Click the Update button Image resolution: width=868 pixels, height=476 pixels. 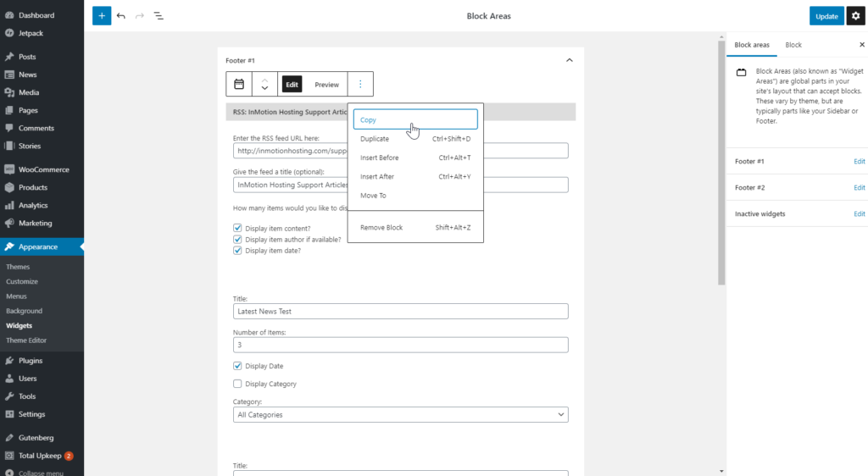pos(826,16)
